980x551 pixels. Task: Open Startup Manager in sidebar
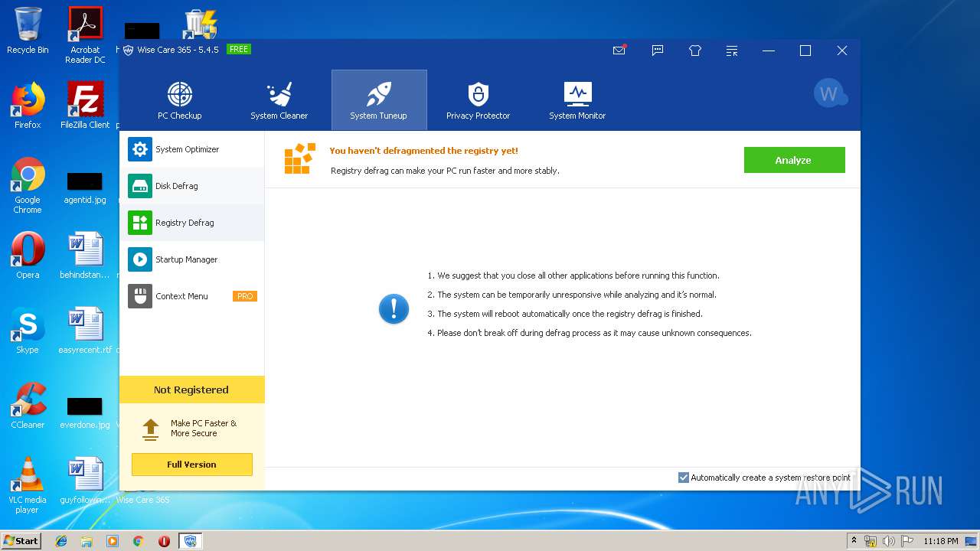click(192, 259)
